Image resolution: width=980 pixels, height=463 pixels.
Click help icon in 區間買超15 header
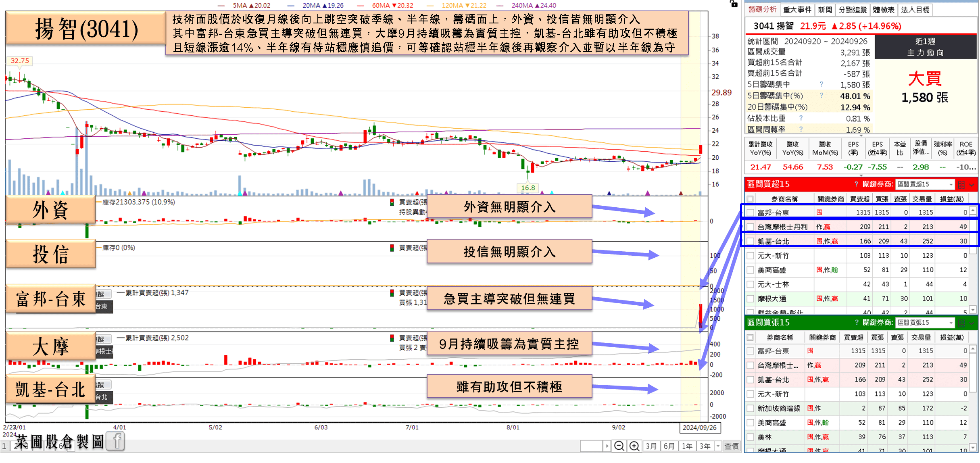(857, 184)
